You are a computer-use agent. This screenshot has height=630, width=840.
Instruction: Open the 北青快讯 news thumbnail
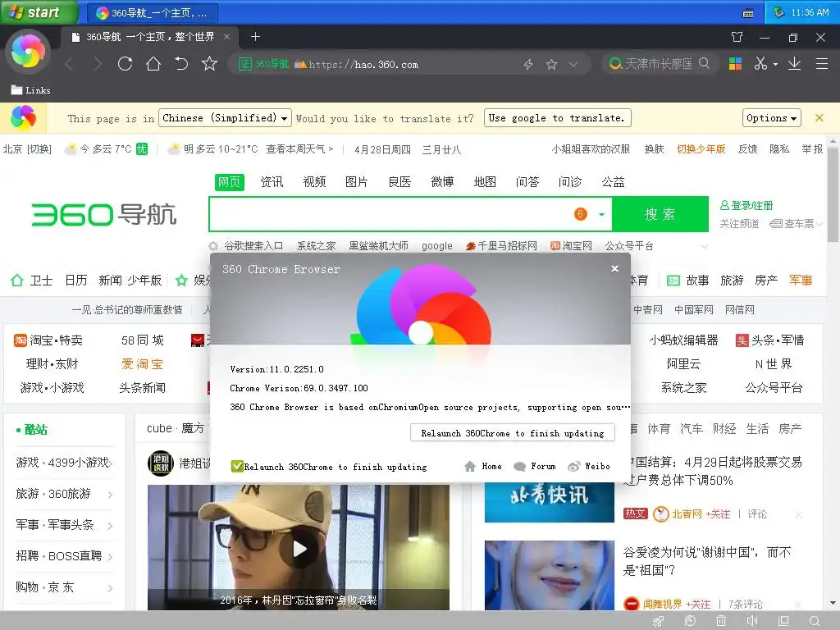(549, 502)
